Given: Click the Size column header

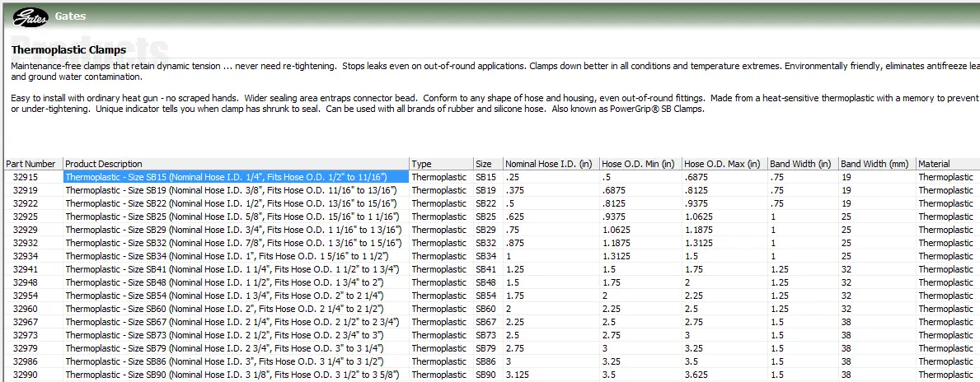Looking at the screenshot, I should (x=488, y=164).
